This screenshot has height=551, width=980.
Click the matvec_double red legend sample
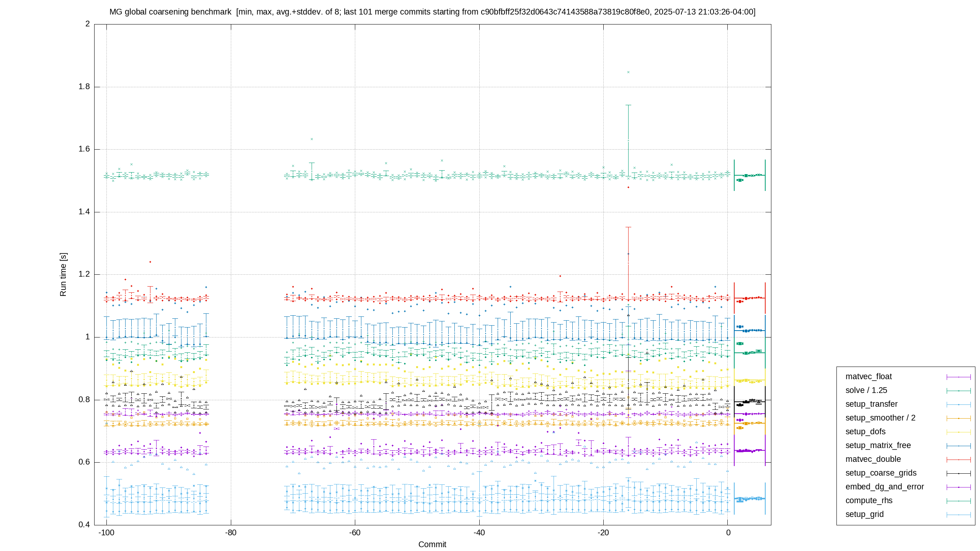[959, 460]
